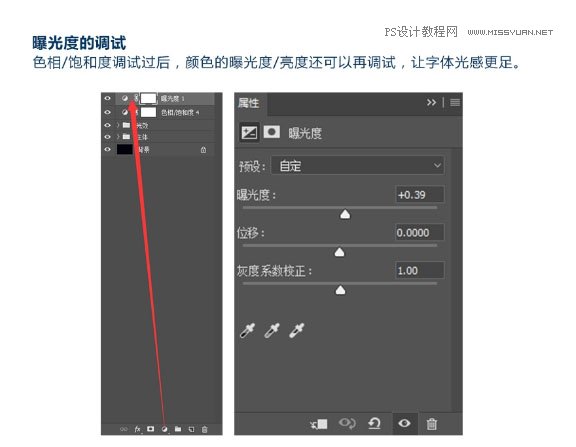Collapse the Properties panel with double arrows
This screenshot has height=447, width=576.
coord(431,102)
